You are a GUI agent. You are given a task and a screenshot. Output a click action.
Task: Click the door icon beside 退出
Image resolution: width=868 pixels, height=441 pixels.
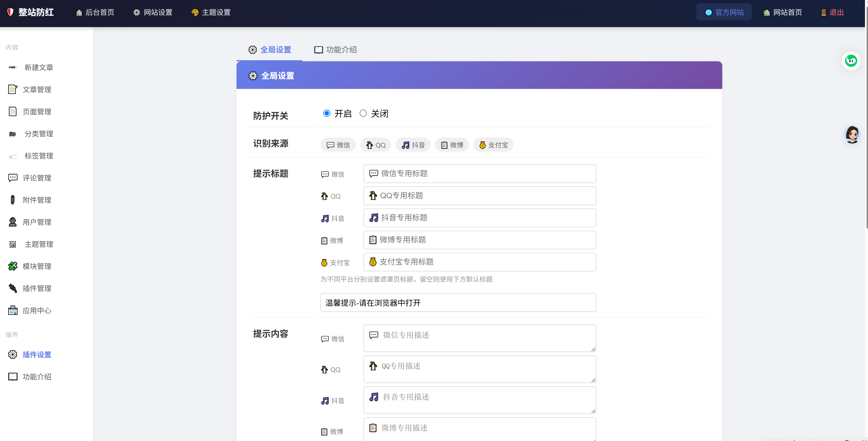pos(824,12)
